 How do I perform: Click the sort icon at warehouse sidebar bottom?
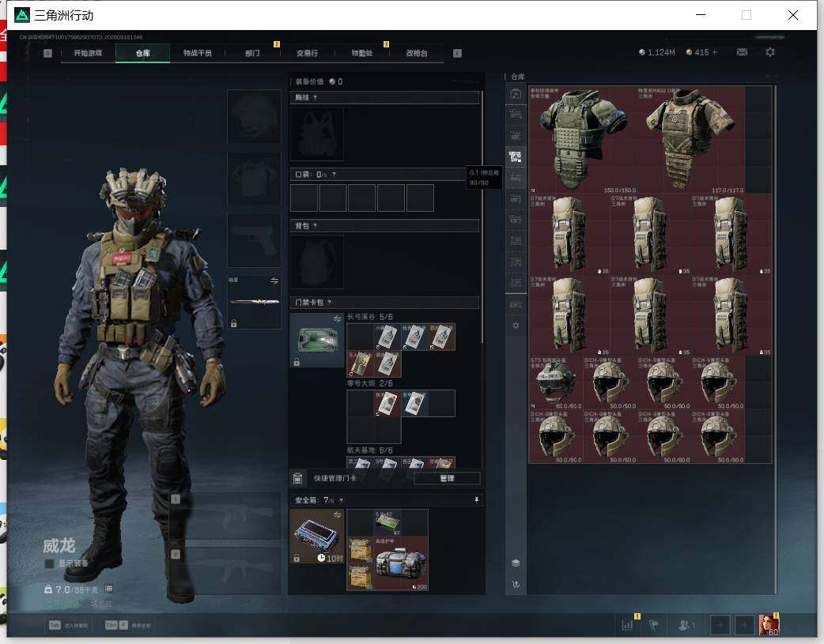pyautogui.click(x=516, y=584)
